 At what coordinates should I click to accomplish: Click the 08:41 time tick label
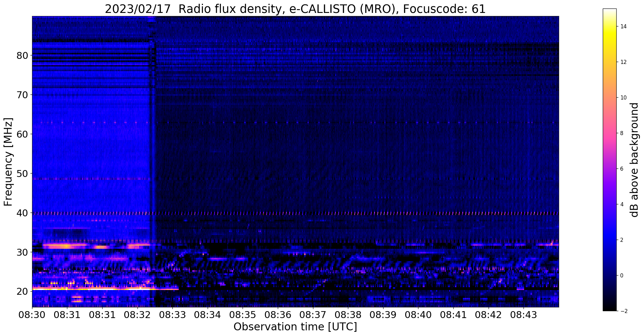click(453, 315)
